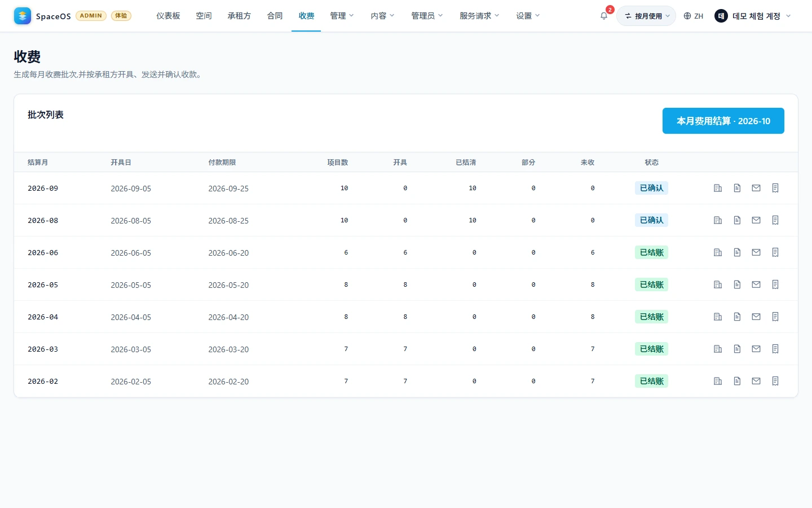Click 已结账 status badge in 2026-06 row
The image size is (812, 508).
click(651, 252)
